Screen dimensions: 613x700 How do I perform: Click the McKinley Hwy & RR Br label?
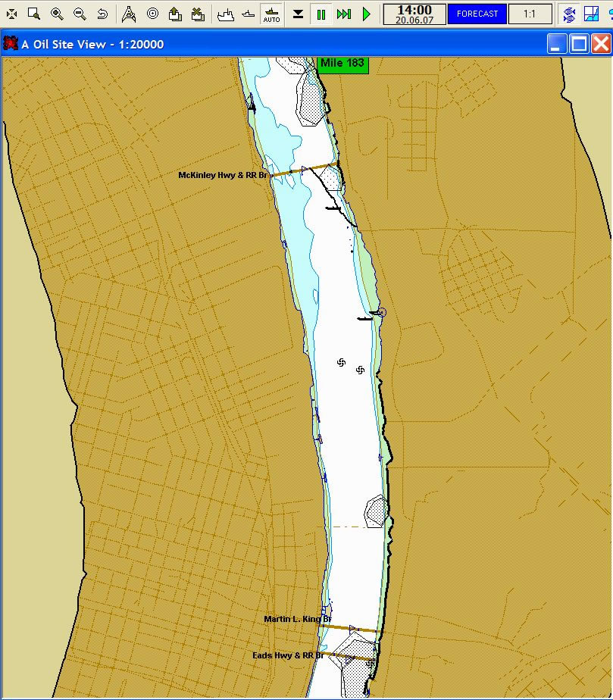223,175
